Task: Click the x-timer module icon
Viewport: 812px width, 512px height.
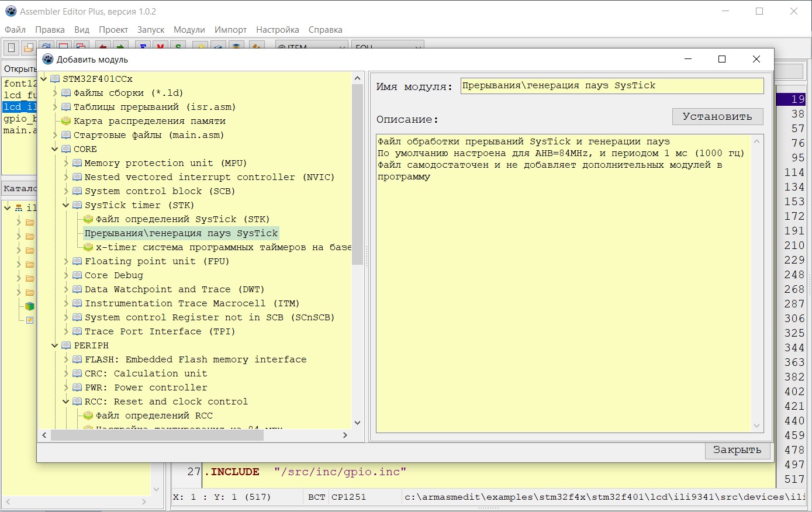Action: [88, 247]
